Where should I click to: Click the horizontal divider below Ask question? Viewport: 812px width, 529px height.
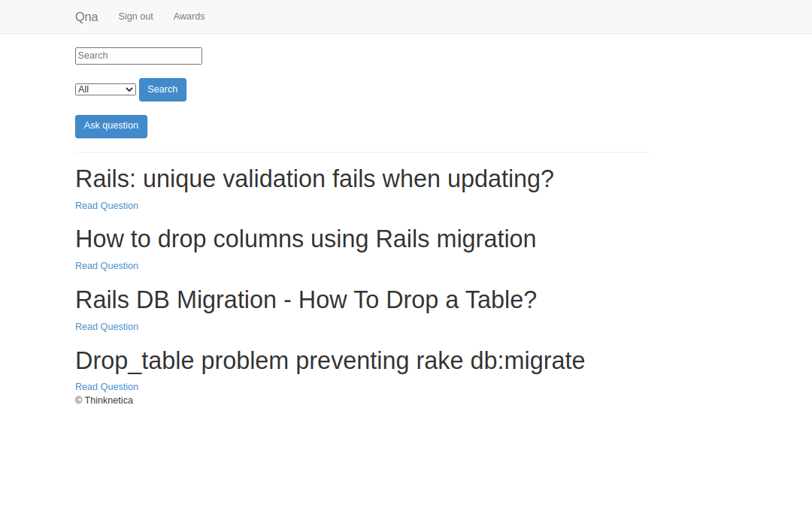pos(362,153)
